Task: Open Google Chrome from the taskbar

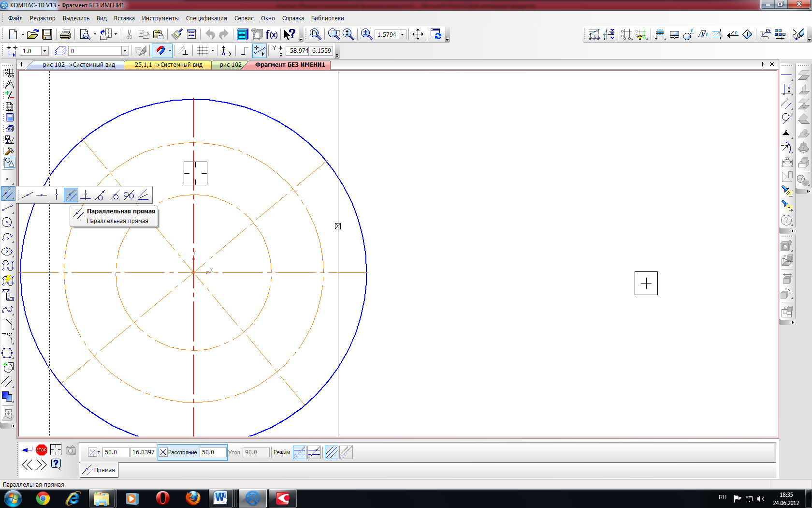Action: point(43,498)
